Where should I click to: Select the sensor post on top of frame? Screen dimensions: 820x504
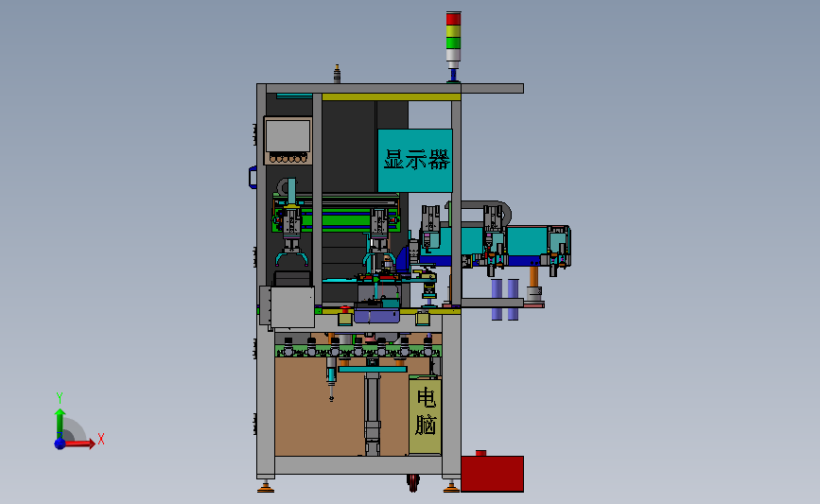337,74
